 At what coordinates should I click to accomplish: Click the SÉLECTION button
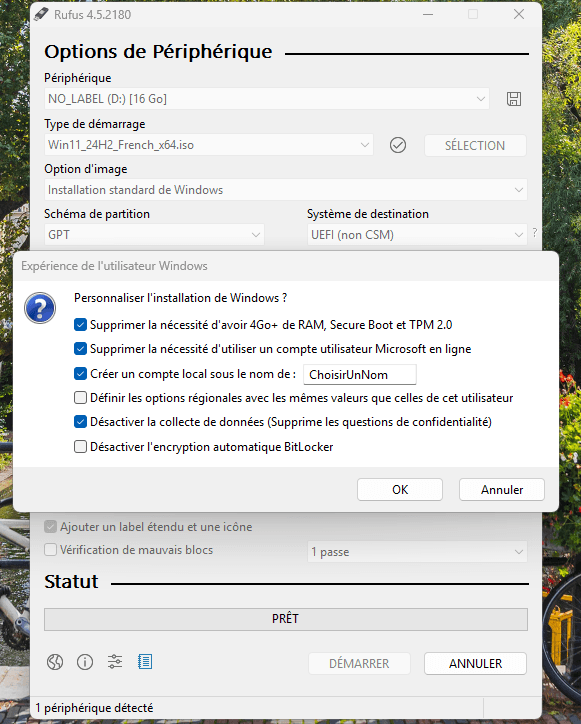pos(475,145)
